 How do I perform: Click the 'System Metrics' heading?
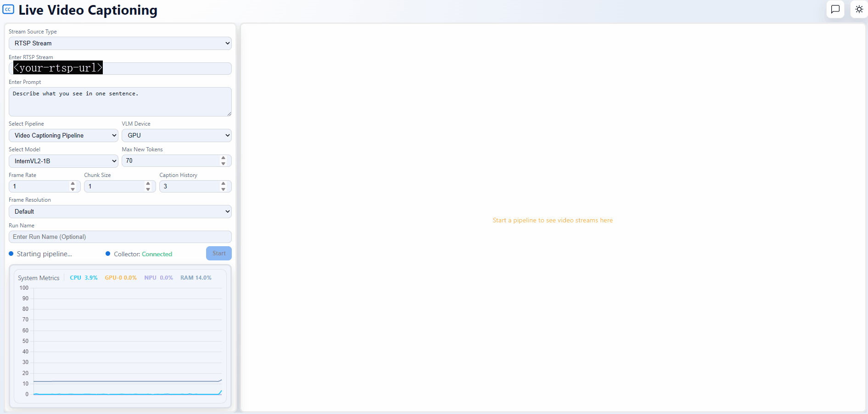[x=39, y=278]
